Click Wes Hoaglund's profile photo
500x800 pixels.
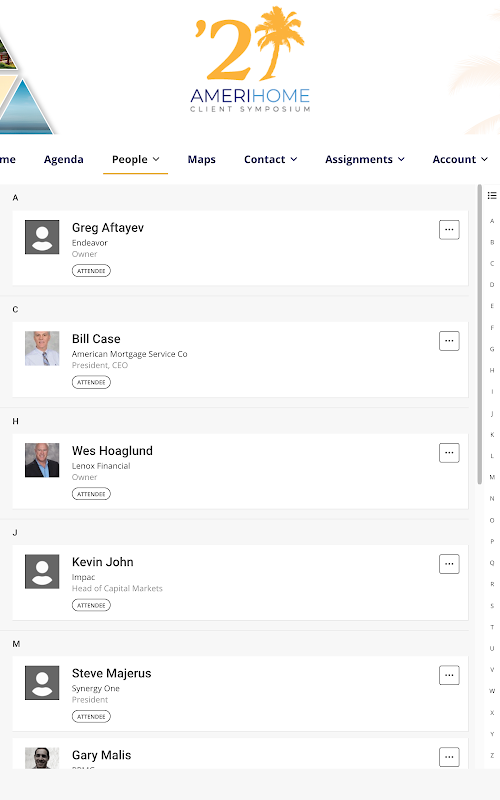tap(42, 460)
